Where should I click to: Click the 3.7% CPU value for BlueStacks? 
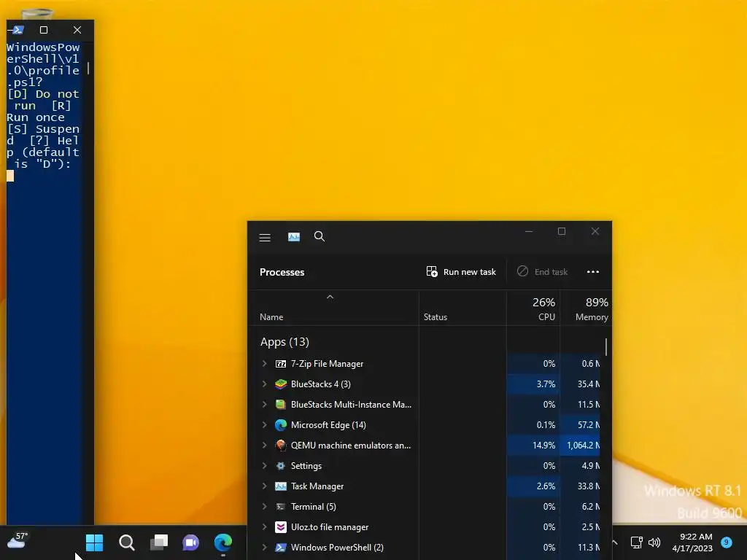coord(546,384)
